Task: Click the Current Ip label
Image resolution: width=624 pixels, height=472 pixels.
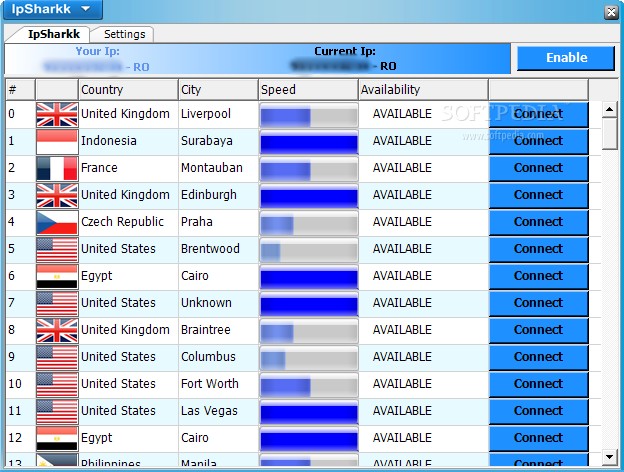Action: pyautogui.click(x=345, y=51)
